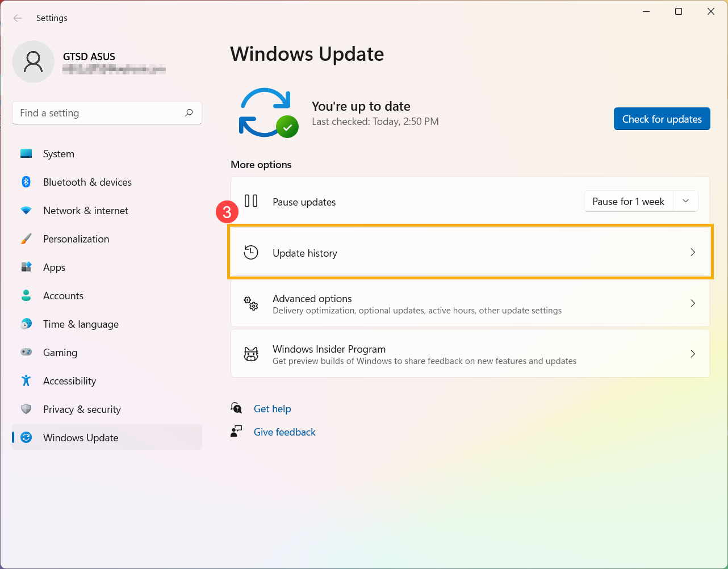Screen dimensions: 728x569
Task: Minimize the Settings window
Action: 646,11
